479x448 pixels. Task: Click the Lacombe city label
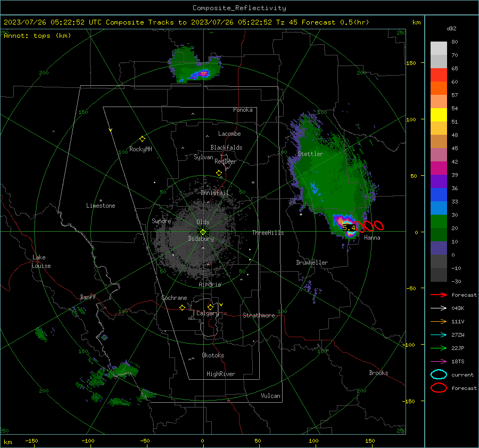tap(229, 134)
